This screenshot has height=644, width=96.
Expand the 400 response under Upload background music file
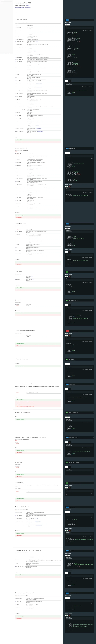pos(38,402)
